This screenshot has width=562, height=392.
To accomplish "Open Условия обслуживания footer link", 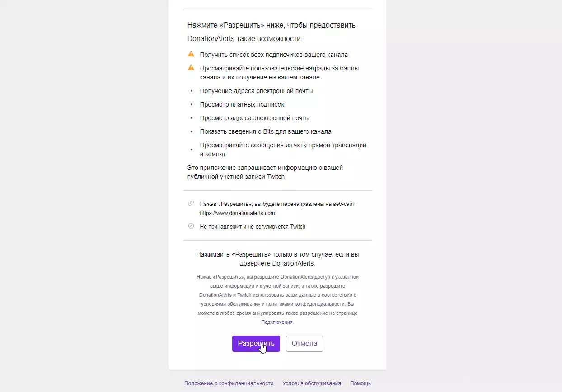I will (x=312, y=383).
